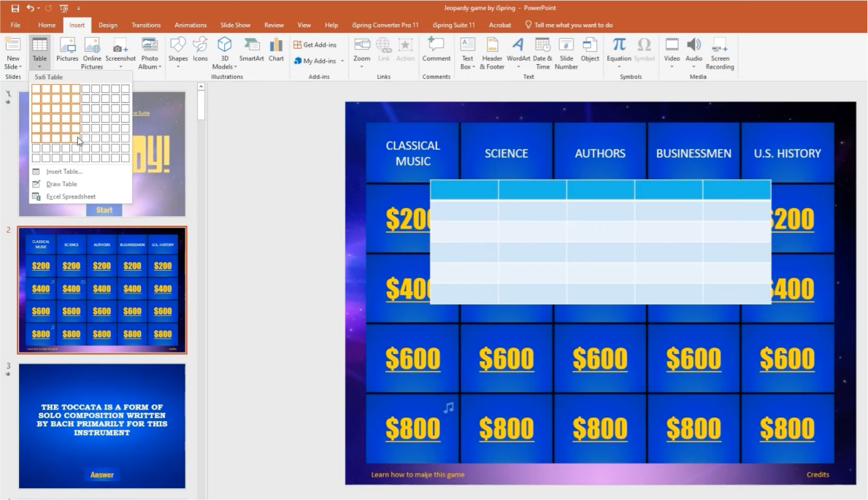This screenshot has width=868, height=500.
Task: Open the Animations ribbon tab
Action: (191, 25)
